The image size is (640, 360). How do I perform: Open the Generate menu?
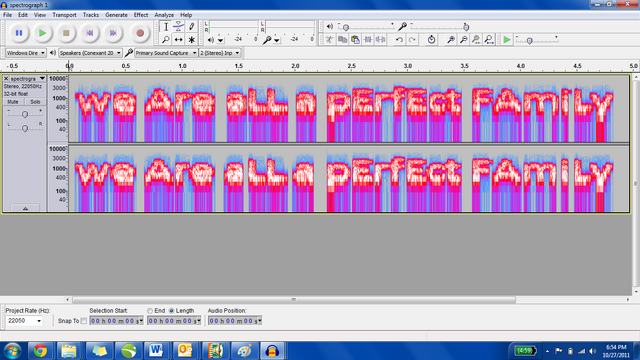pyautogui.click(x=116, y=15)
